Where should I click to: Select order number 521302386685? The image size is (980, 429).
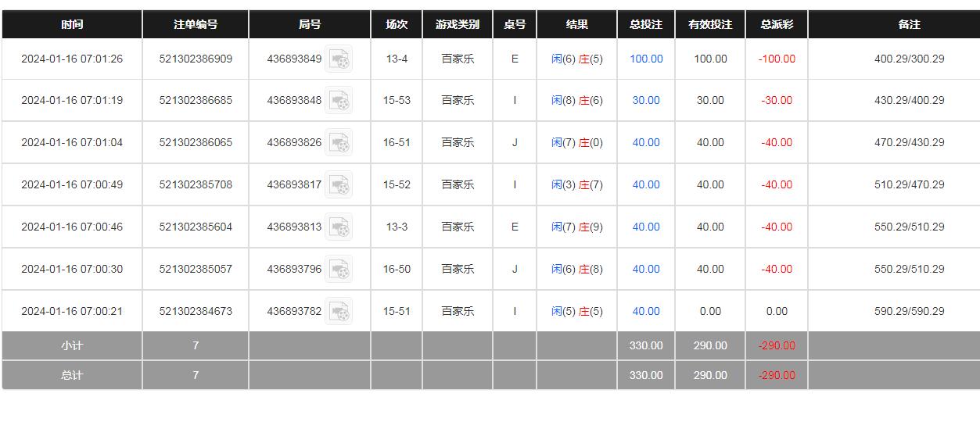[196, 101]
